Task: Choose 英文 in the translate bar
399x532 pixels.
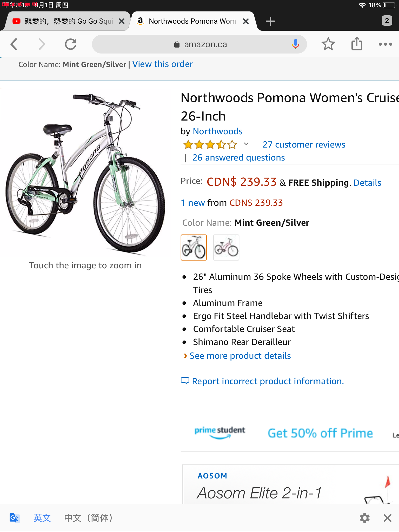Action: click(42, 518)
